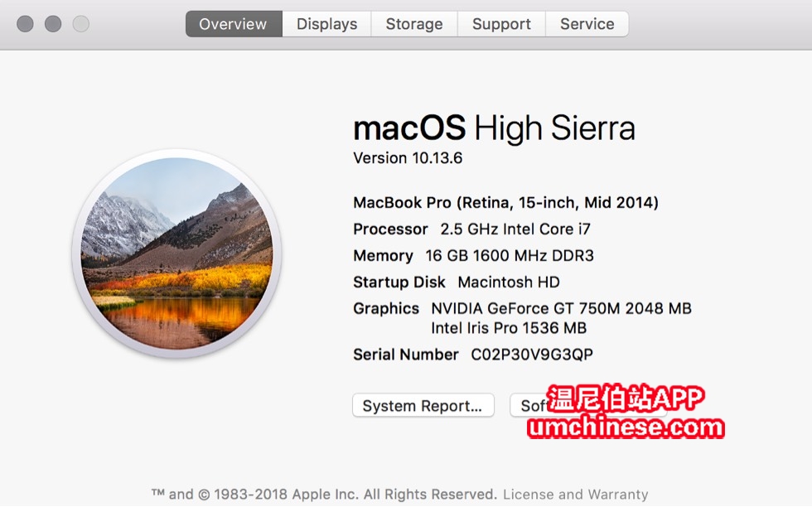Go to the Support tab
Screen dimensions: 812x507
point(501,24)
